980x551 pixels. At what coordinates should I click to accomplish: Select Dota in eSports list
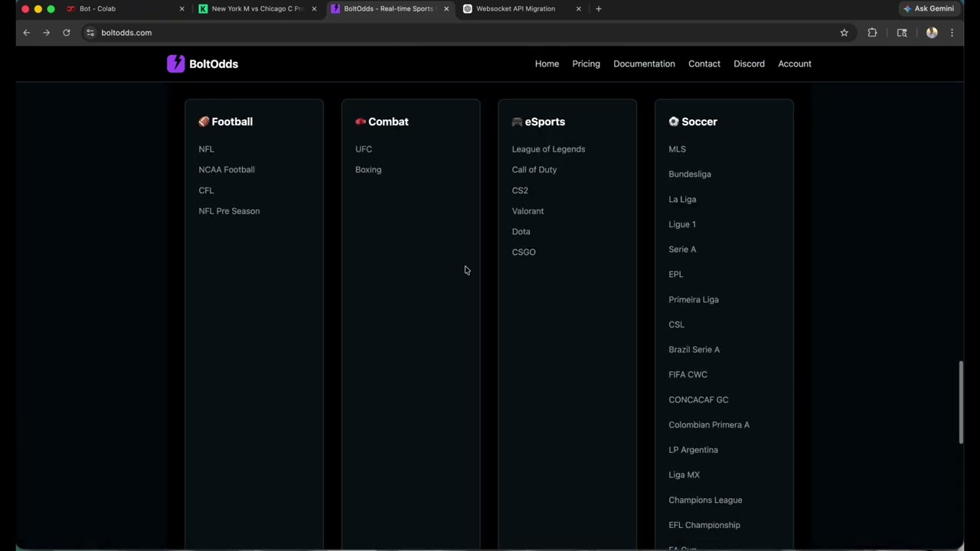click(x=521, y=232)
